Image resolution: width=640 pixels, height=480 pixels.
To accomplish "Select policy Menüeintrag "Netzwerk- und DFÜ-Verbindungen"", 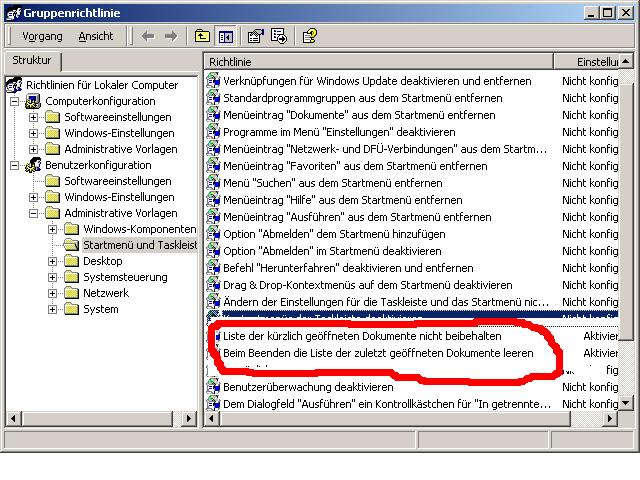I will [385, 149].
